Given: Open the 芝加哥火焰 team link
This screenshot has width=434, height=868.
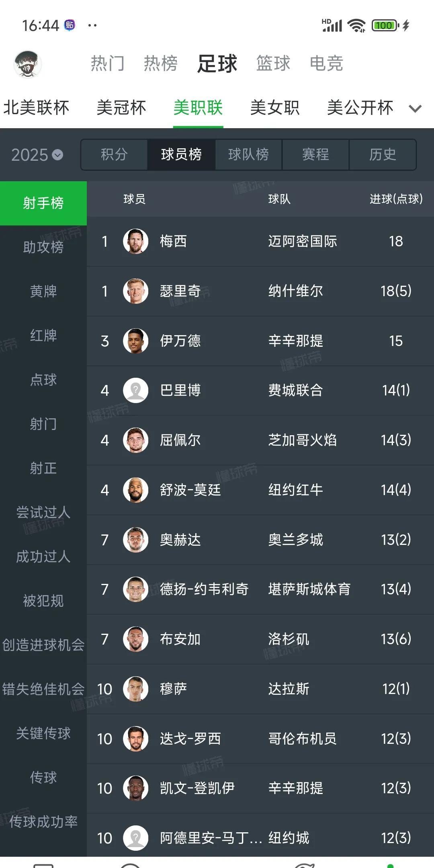Looking at the screenshot, I should [x=303, y=440].
